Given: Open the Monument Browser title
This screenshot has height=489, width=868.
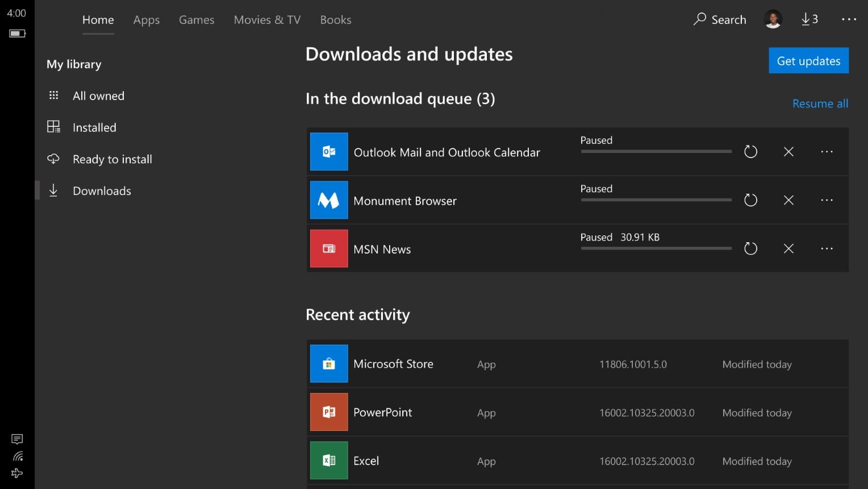Looking at the screenshot, I should (x=405, y=201).
